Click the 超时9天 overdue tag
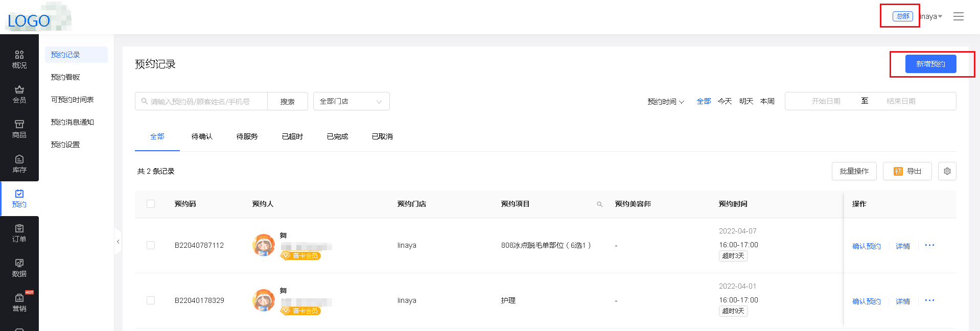Screen dimensions: 980x331 (x=733, y=311)
